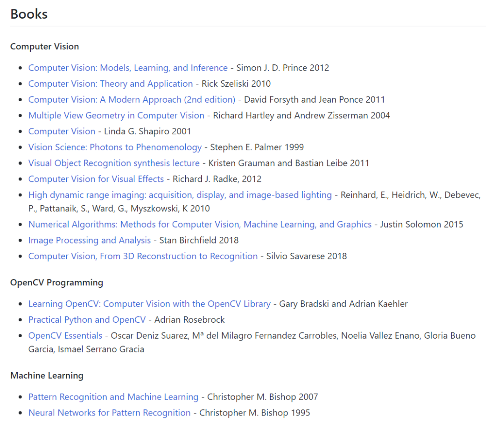Click the 'Machine Learning' subheading

pos(47,376)
